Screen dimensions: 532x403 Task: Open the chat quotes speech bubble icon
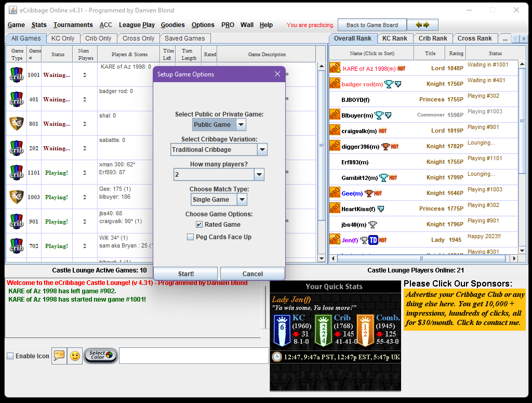click(x=59, y=356)
